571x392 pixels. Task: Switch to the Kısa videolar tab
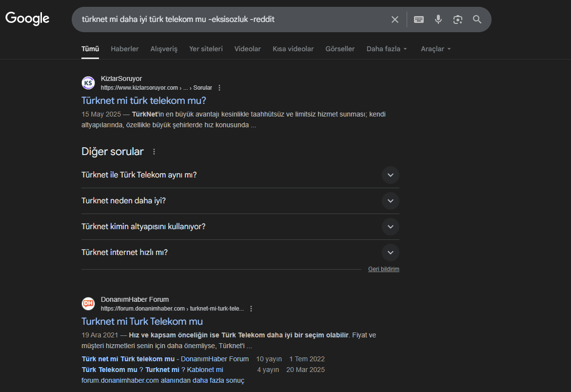(x=293, y=49)
